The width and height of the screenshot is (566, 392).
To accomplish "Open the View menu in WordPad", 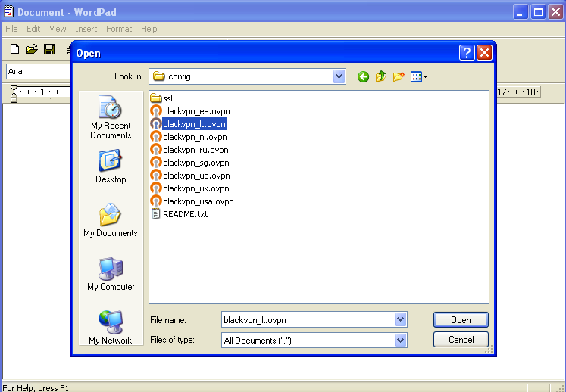I will 58,29.
